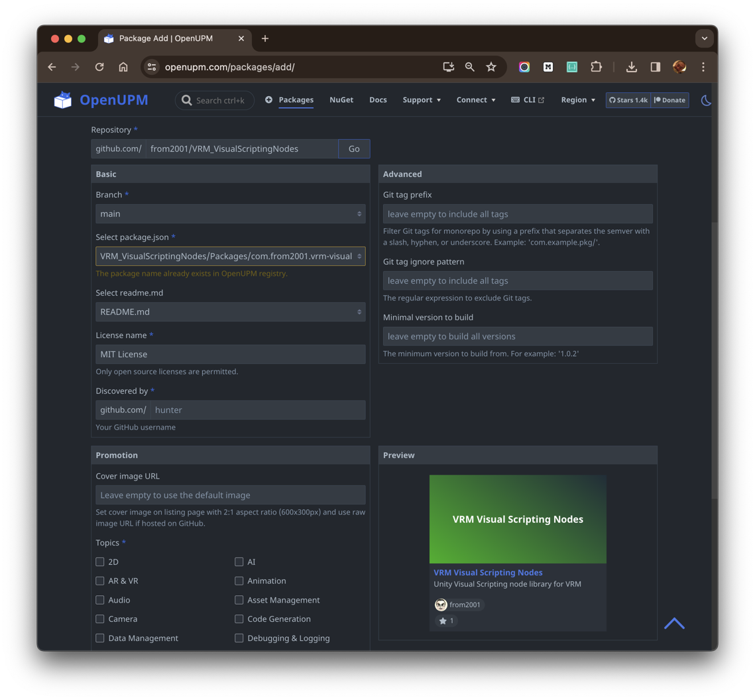Screen dimensions: 755x700
Task: Expand the Support menu dropdown
Action: coord(422,100)
